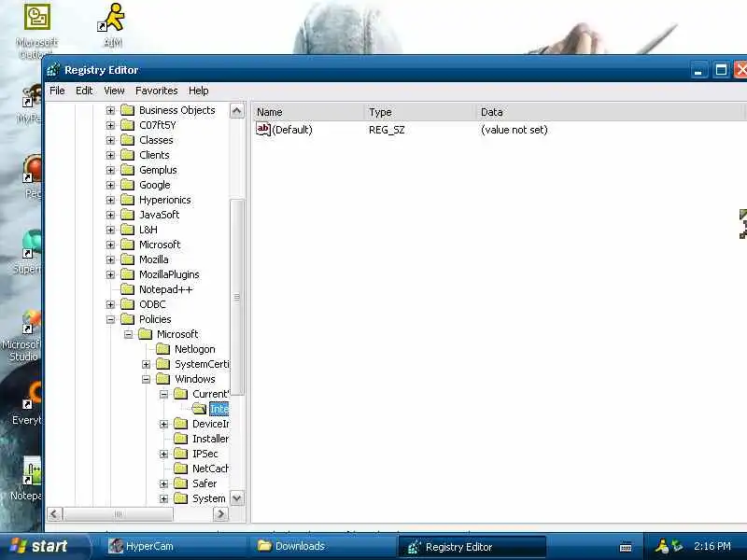Click the Notepad++ folder icon
This screenshot has height=560, width=747.
tap(127, 289)
